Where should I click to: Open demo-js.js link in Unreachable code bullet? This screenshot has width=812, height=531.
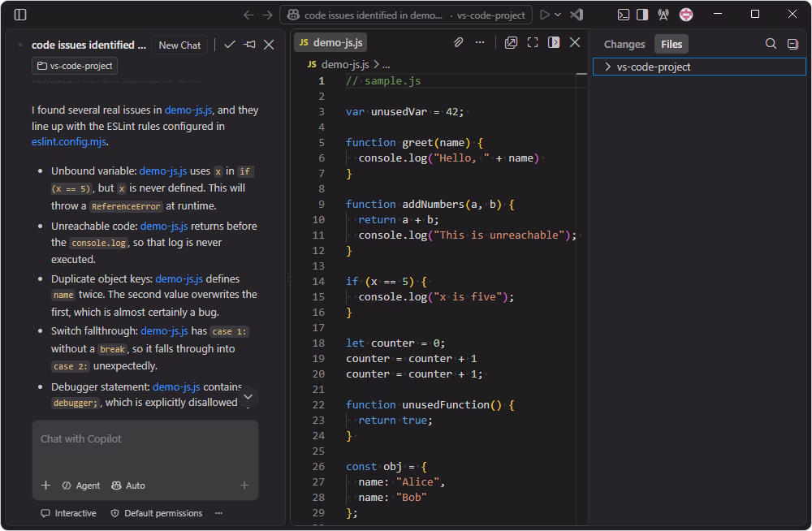[164, 226]
